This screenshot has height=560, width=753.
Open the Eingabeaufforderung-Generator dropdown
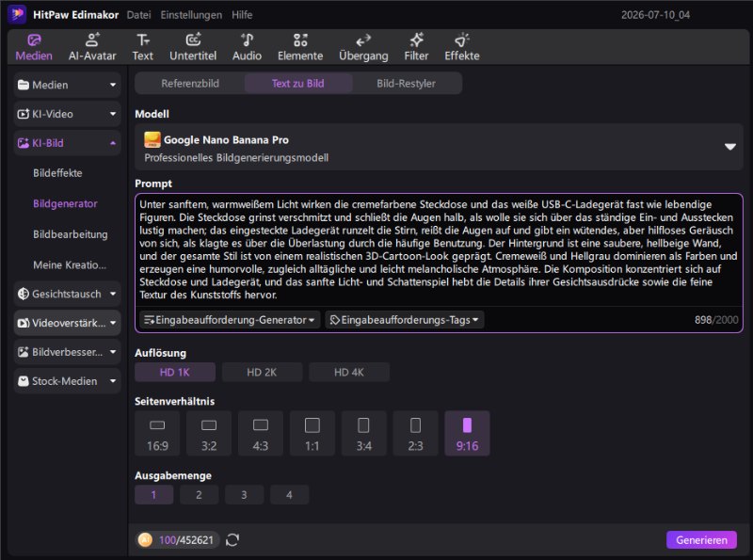(x=230, y=320)
